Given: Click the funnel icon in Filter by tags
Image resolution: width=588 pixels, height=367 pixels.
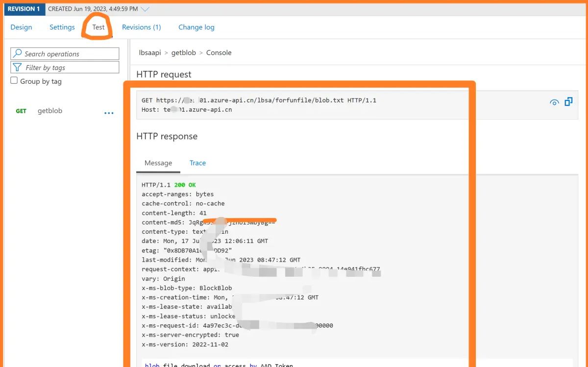Looking at the screenshot, I should [18, 67].
